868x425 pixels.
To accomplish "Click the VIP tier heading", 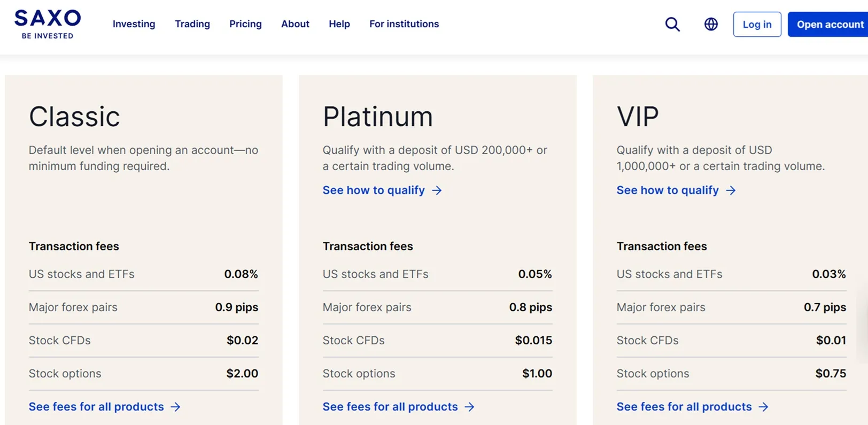I will point(638,117).
